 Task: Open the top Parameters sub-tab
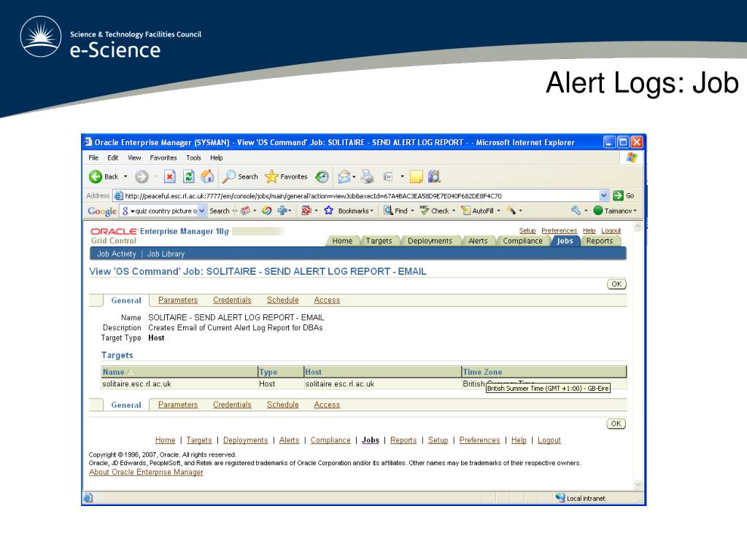click(x=178, y=300)
